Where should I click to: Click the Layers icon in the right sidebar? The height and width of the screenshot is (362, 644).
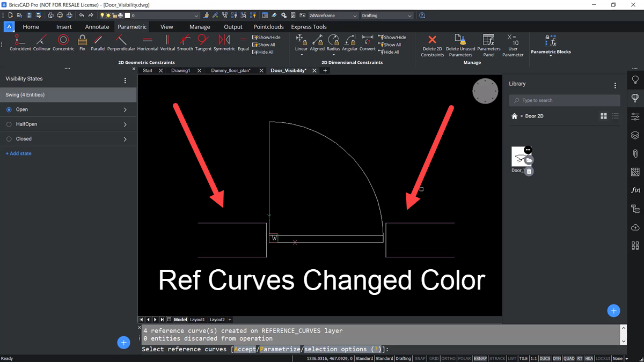pyautogui.click(x=635, y=135)
